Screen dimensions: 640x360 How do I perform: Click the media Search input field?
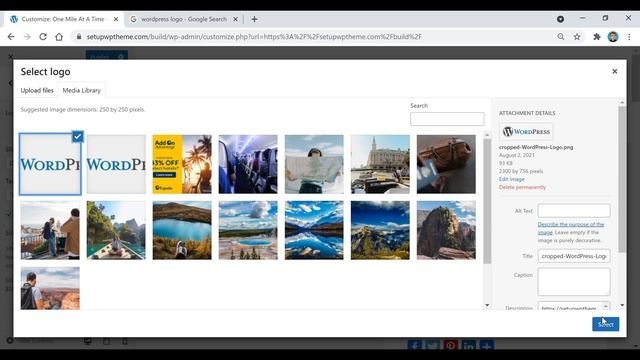pos(447,119)
